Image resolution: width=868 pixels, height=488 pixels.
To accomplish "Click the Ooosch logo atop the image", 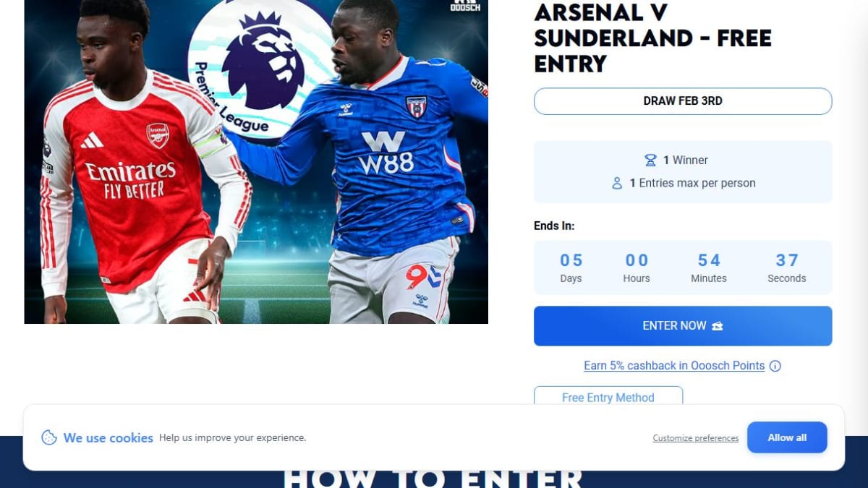I will [x=465, y=5].
